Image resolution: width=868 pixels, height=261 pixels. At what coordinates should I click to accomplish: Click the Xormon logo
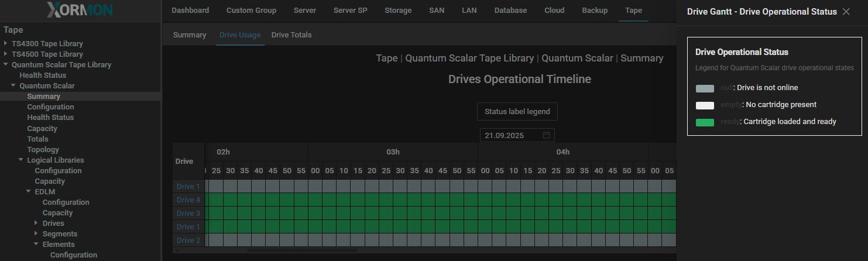coord(80,11)
